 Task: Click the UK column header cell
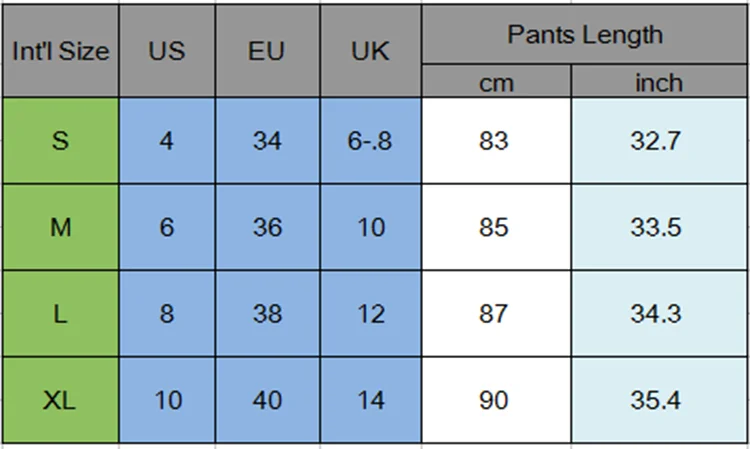pos(370,51)
